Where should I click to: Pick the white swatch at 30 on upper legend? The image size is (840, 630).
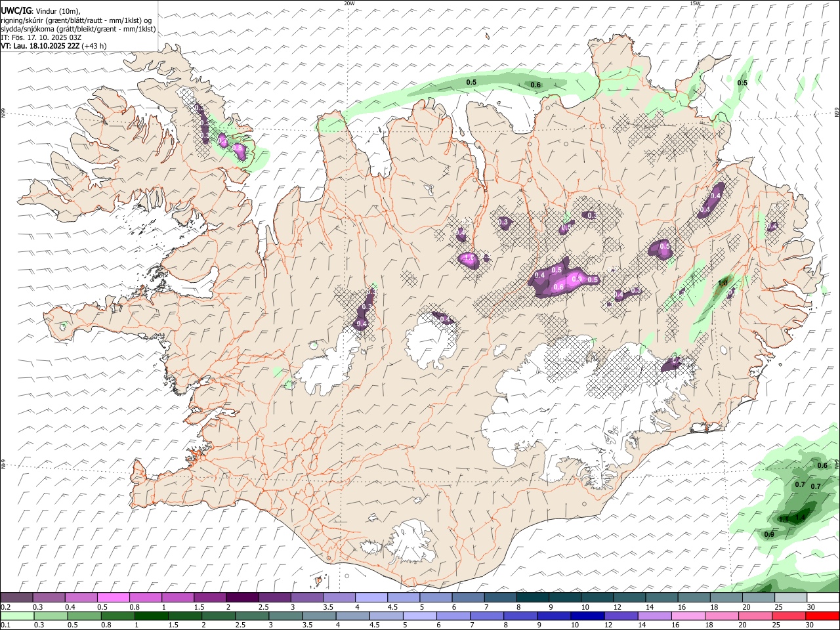[822, 598]
